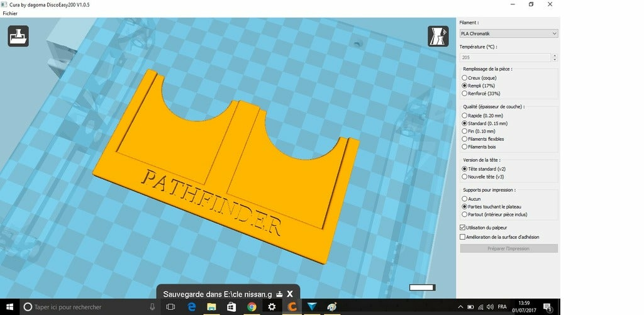Open Microsoft Edge in the taskbar
Screen dimensions: 644x315
click(191, 307)
